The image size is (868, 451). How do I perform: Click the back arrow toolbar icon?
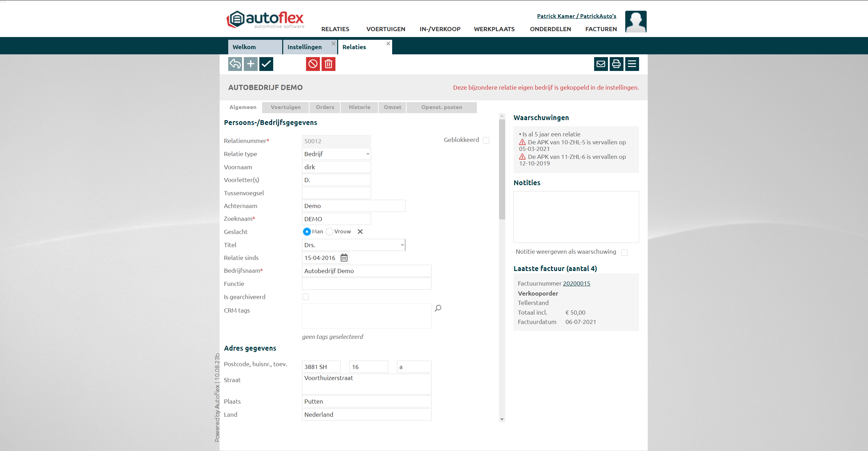point(235,64)
